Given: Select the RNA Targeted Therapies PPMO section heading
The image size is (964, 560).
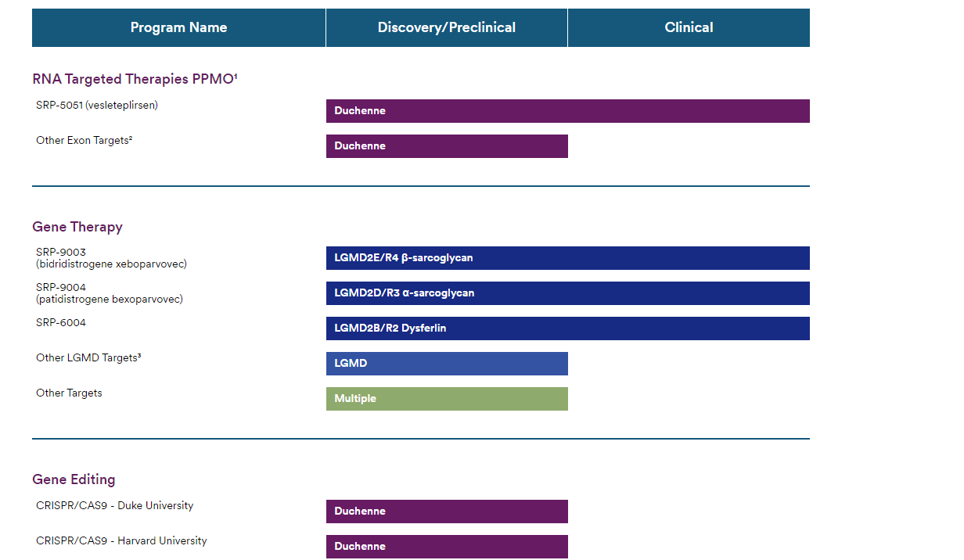Looking at the screenshot, I should pos(135,79).
